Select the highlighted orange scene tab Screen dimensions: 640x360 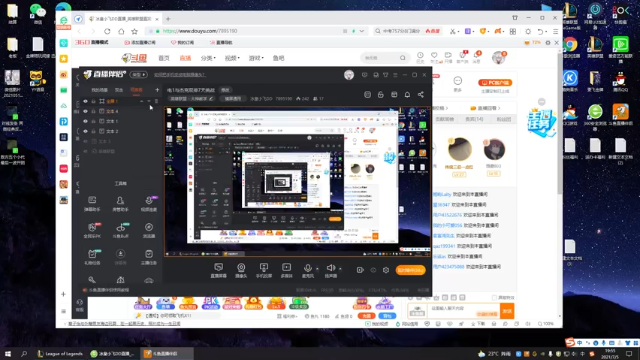[x=136, y=90]
